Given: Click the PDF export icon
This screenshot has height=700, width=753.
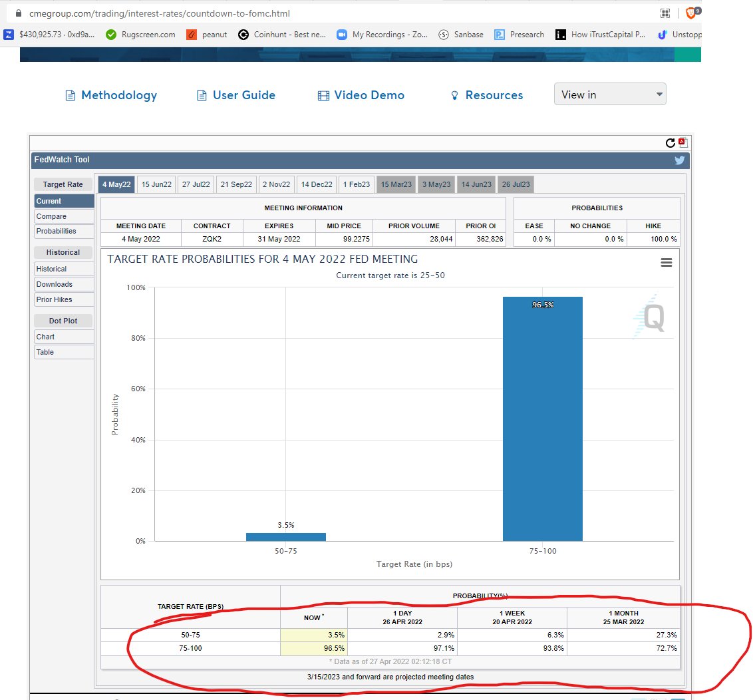Looking at the screenshot, I should (x=683, y=142).
